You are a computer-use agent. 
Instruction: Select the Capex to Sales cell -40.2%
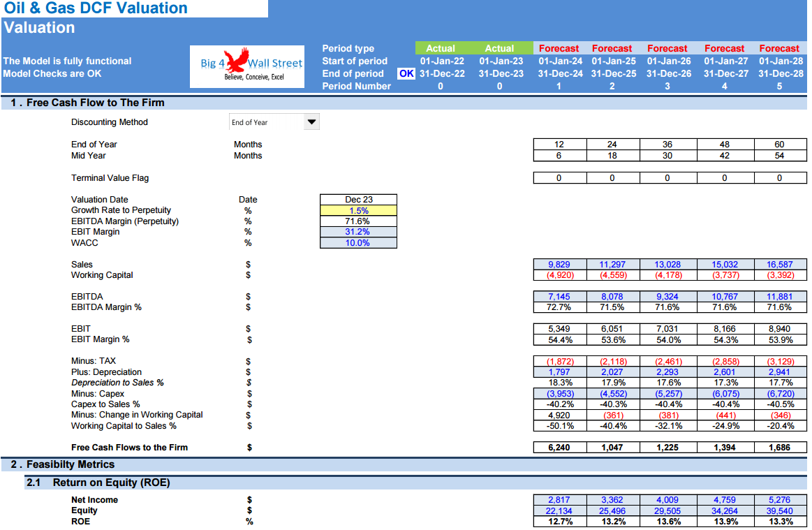[560, 404]
